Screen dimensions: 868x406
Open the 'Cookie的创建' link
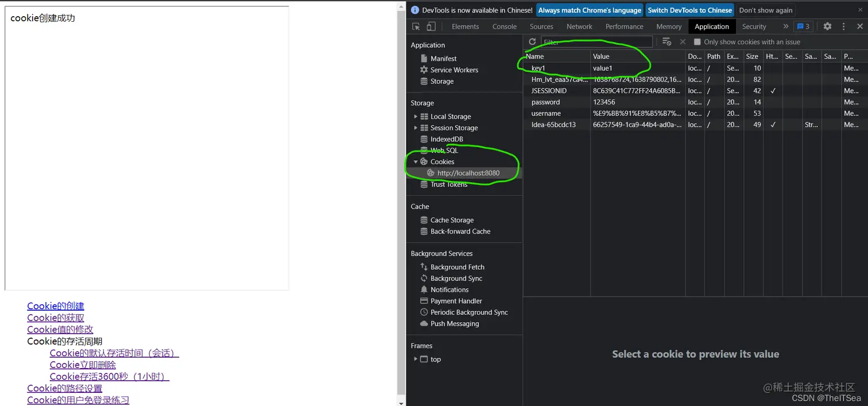coord(56,306)
